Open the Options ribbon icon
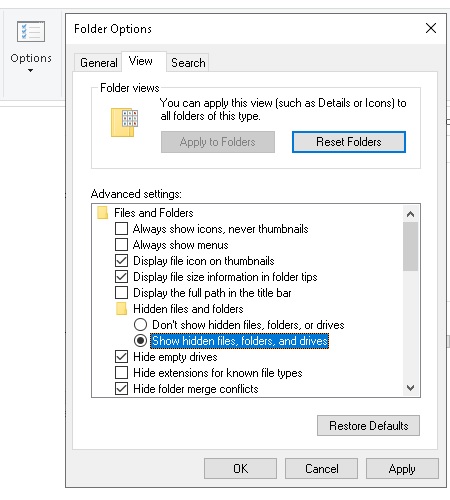 coord(31,32)
